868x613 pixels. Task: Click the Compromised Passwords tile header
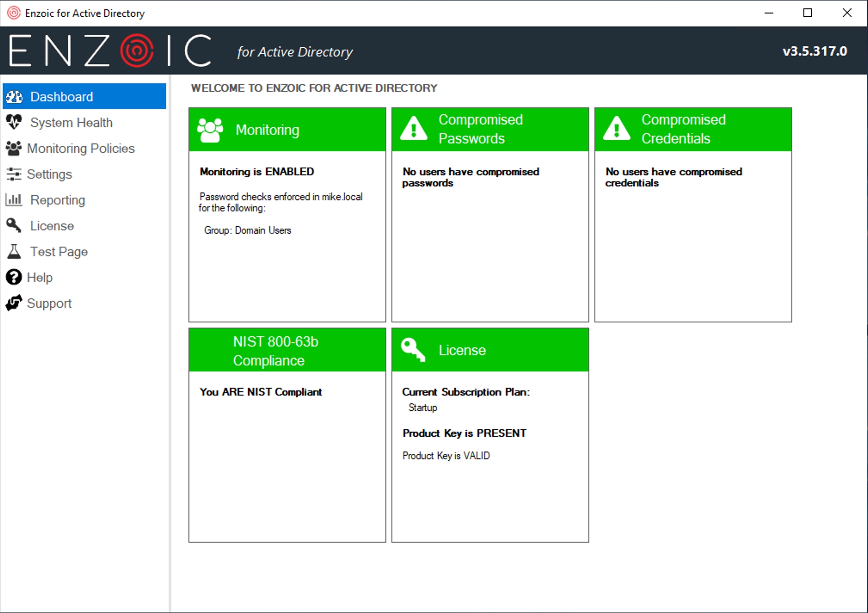[x=489, y=130]
